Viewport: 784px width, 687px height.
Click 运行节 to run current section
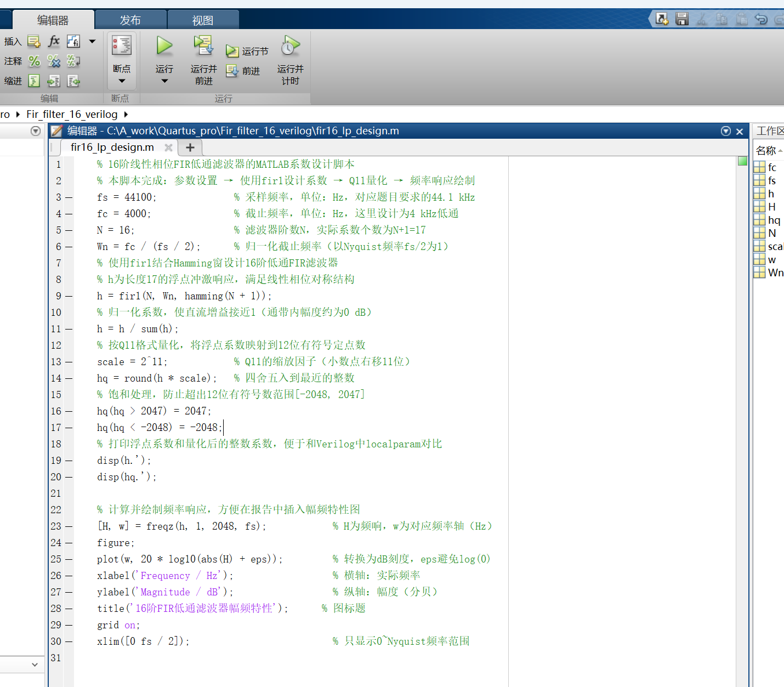click(x=247, y=51)
